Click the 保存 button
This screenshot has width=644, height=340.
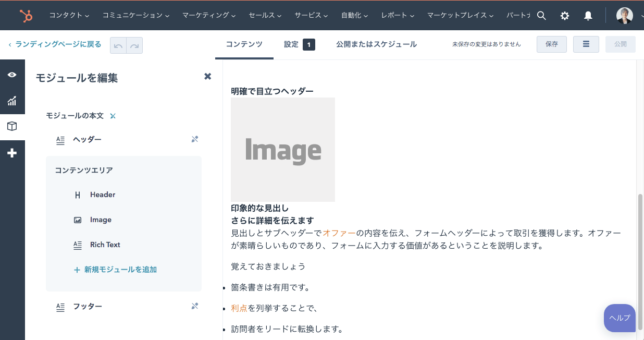coord(552,44)
